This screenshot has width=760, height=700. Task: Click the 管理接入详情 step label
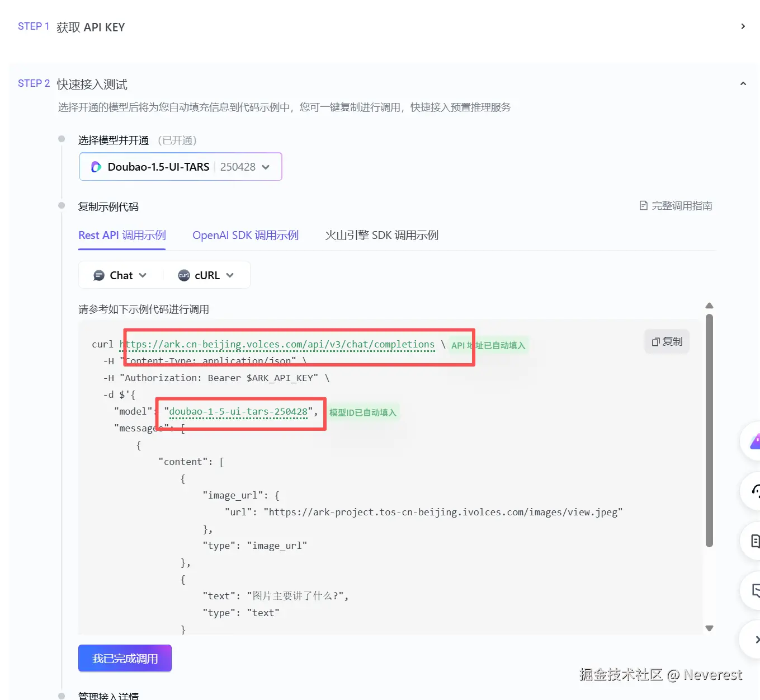click(108, 696)
